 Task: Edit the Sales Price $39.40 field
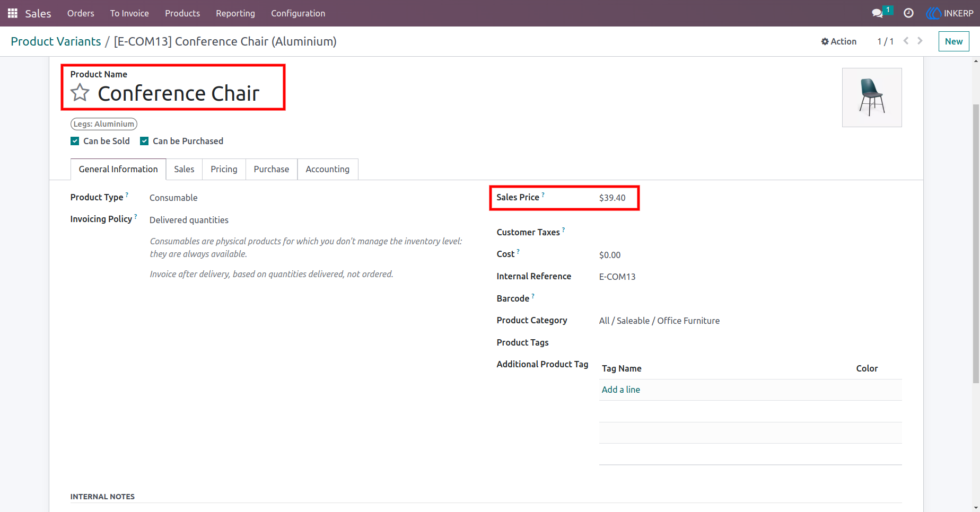(x=612, y=198)
